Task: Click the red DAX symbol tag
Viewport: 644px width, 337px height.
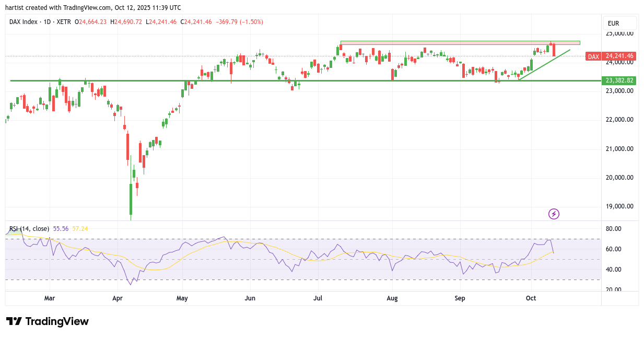Action: (593, 56)
